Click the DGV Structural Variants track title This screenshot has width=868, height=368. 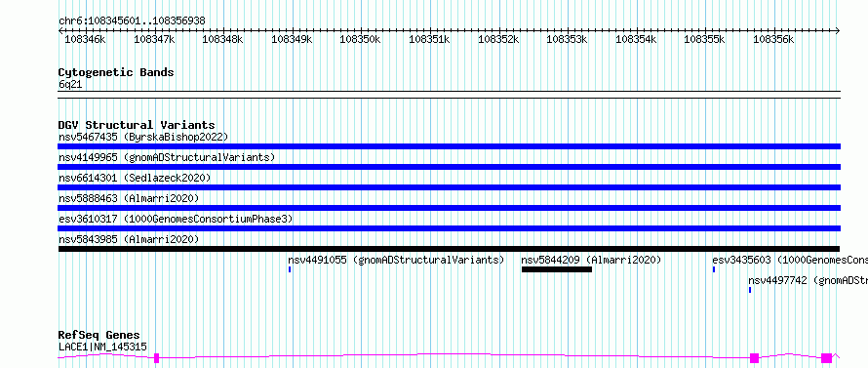[137, 125]
